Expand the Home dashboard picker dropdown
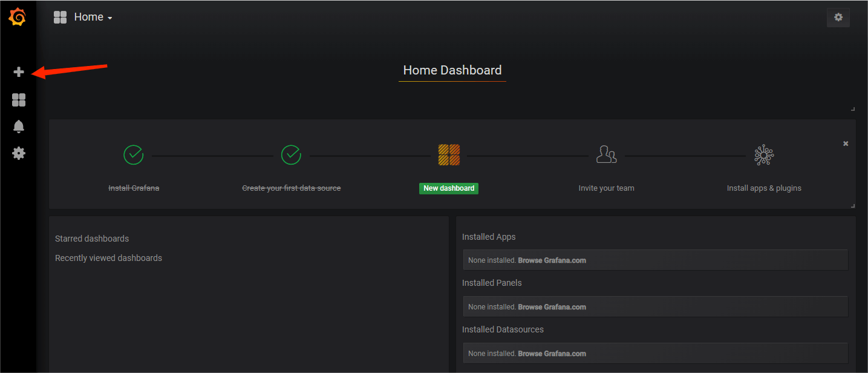 (x=93, y=18)
